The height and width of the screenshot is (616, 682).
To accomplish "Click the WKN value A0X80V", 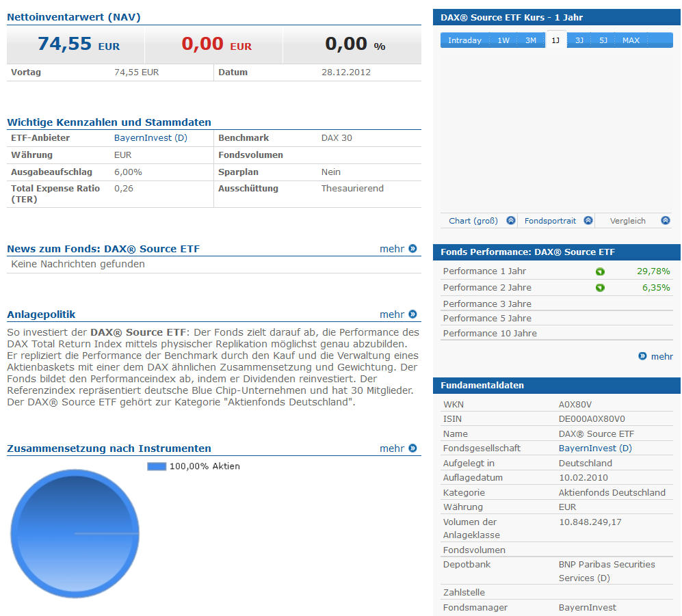I will pyautogui.click(x=575, y=404).
